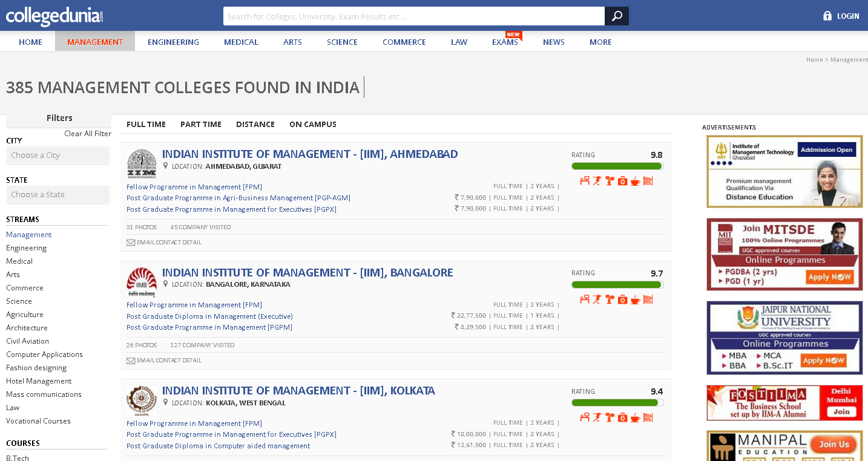The height and width of the screenshot is (461, 868).
Task: Open the COMMERCE navigation tab
Action: 404,42
